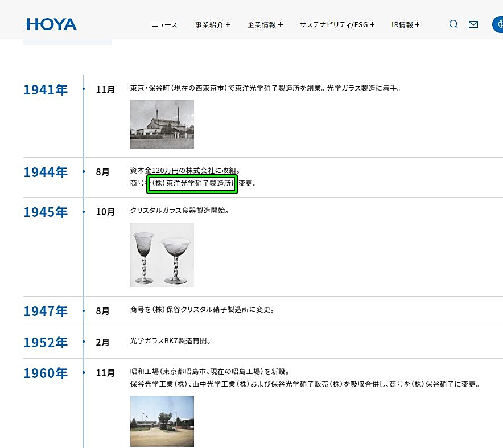The image size is (503, 448).
Task: Click the HOYA logo
Action: pyautogui.click(x=51, y=24)
